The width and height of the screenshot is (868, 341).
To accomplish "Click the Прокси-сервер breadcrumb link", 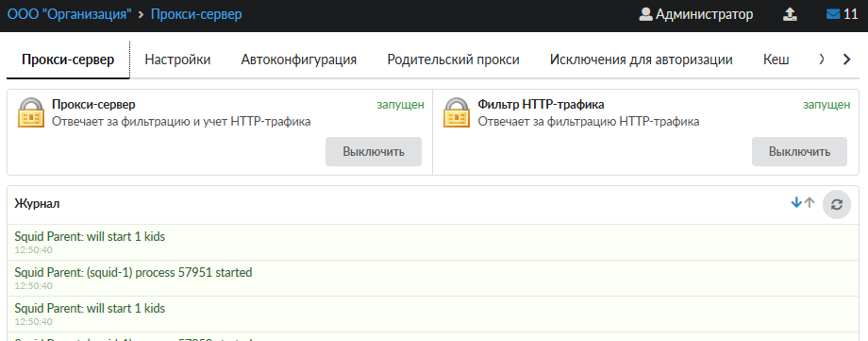I will click(x=196, y=14).
